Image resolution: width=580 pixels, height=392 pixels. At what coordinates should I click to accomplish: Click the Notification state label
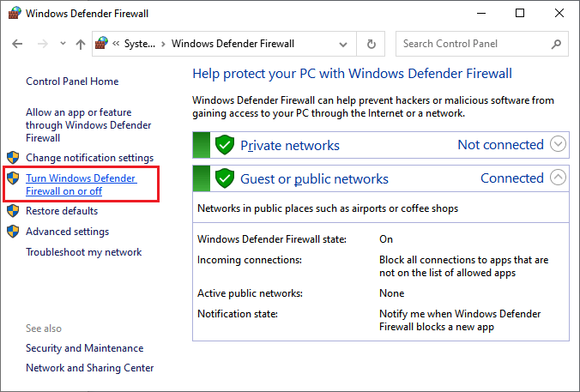pos(238,314)
